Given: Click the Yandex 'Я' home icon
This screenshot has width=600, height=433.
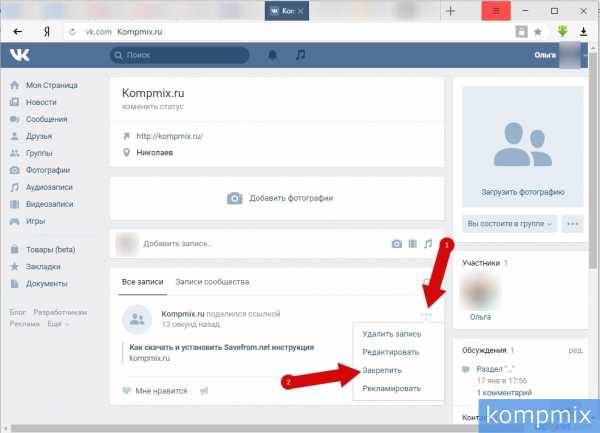Looking at the screenshot, I should (47, 32).
